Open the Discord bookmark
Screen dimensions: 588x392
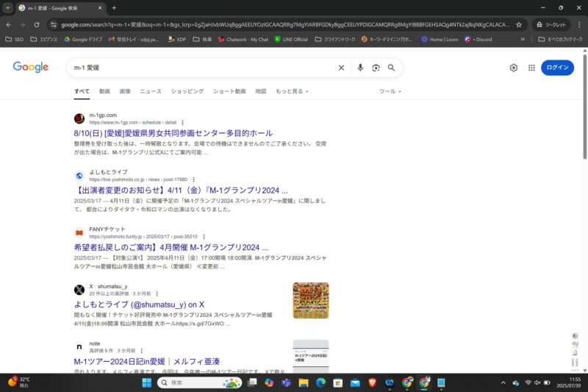coord(478,40)
